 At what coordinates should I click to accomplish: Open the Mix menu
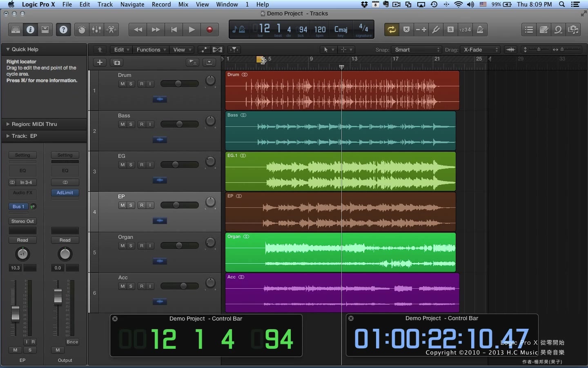[183, 4]
